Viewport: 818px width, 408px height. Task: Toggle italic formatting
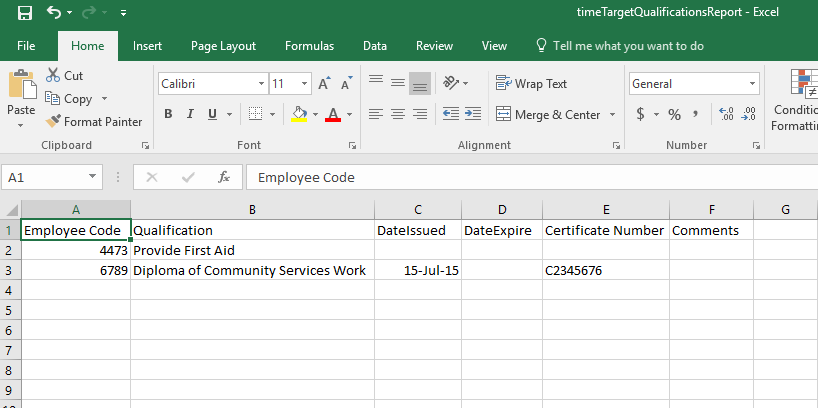[190, 114]
